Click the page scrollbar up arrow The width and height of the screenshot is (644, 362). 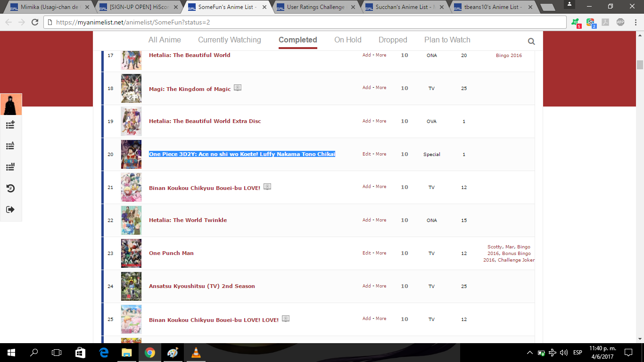click(640, 35)
